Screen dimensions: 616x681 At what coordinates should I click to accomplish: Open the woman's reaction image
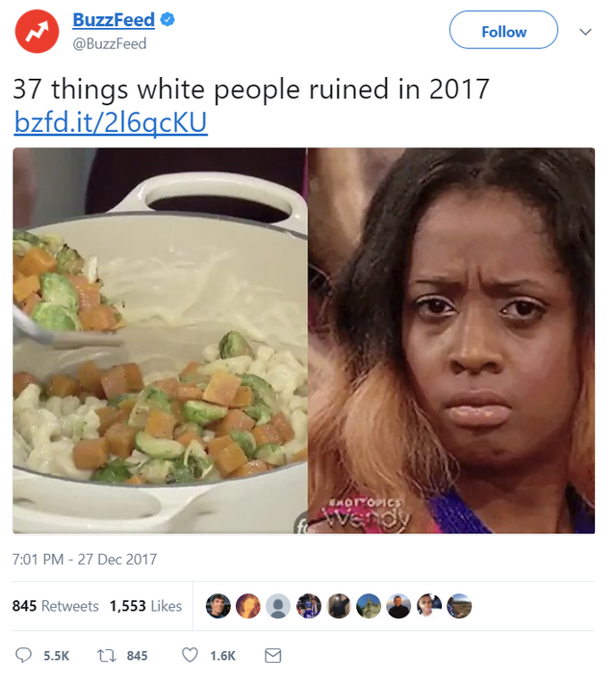point(451,341)
